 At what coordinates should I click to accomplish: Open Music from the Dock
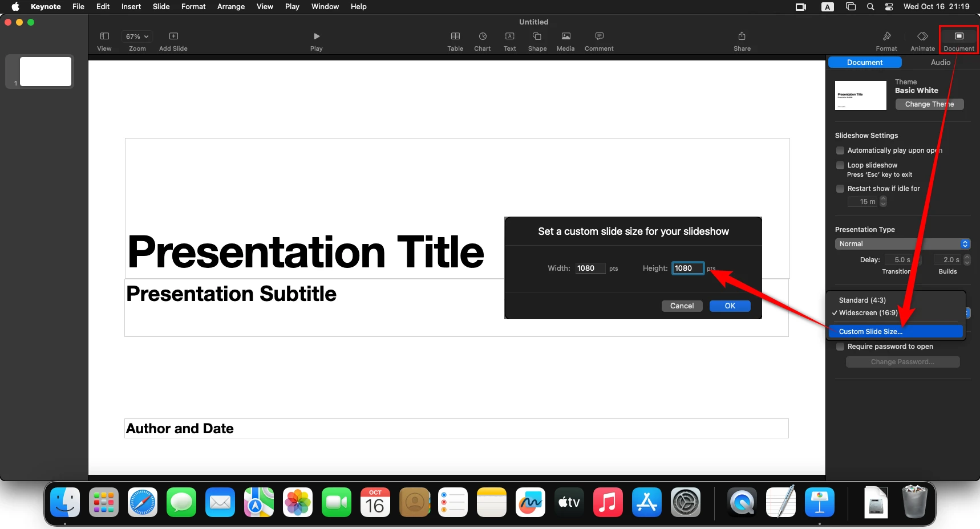608,502
